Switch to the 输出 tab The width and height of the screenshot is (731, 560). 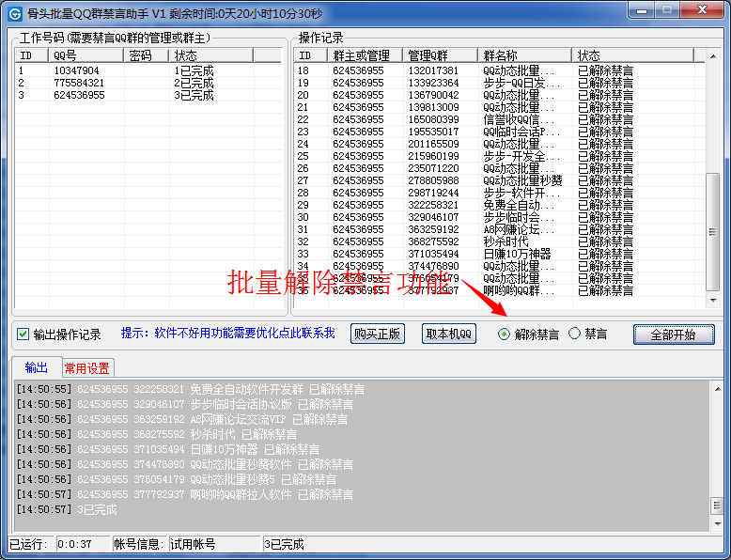37,367
